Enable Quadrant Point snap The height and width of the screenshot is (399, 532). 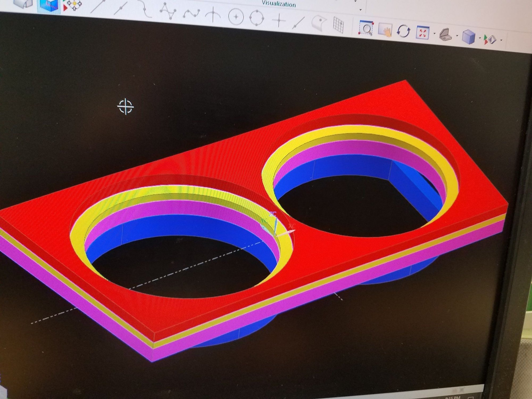[x=257, y=18]
